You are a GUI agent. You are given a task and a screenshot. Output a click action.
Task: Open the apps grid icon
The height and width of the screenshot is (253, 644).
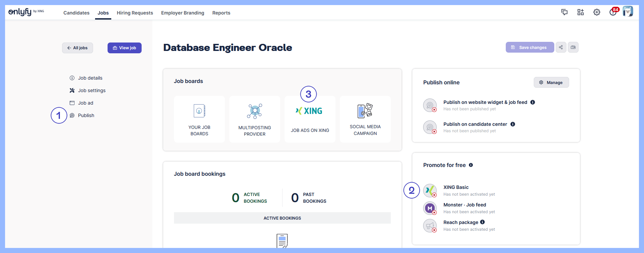(580, 12)
